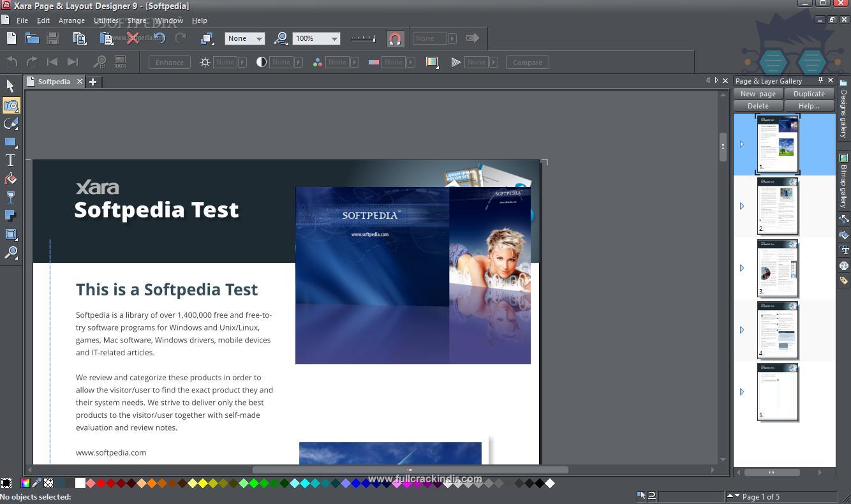Open the File menu

coord(22,20)
